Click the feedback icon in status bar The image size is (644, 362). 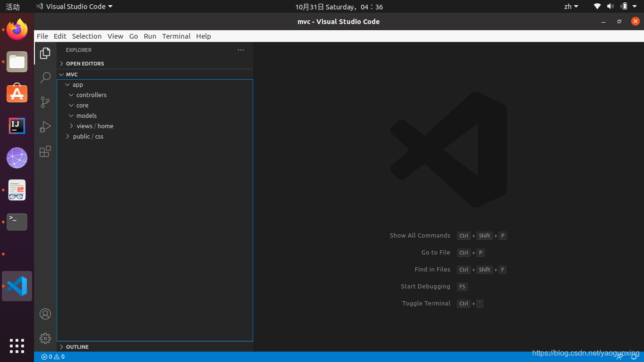pos(620,357)
